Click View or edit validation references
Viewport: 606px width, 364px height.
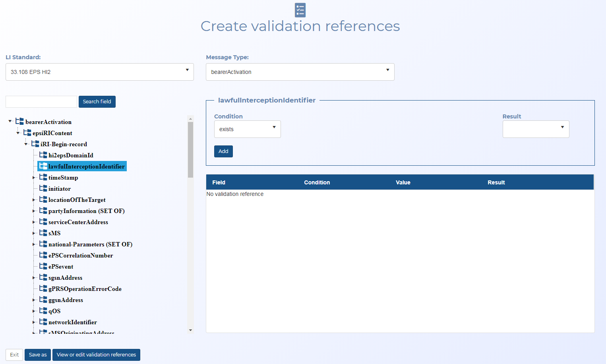[x=96, y=355]
